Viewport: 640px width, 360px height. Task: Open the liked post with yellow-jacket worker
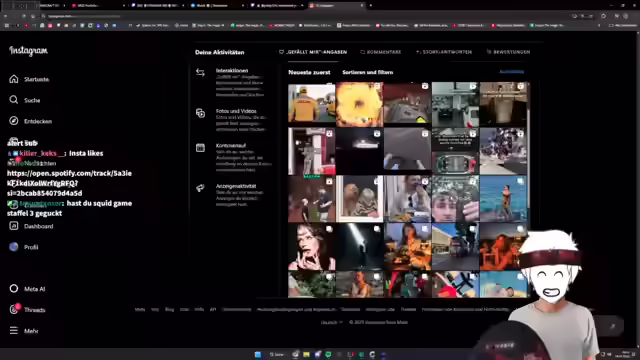coord(311,104)
